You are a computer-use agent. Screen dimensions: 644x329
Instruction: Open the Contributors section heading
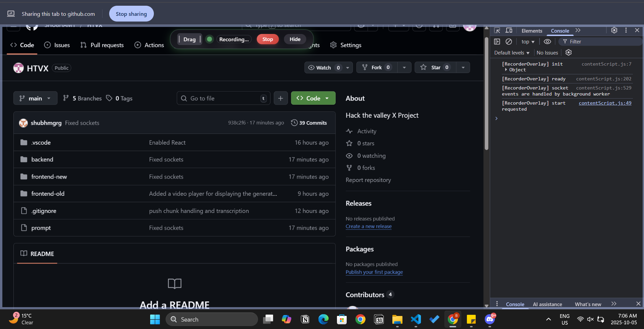click(365, 295)
